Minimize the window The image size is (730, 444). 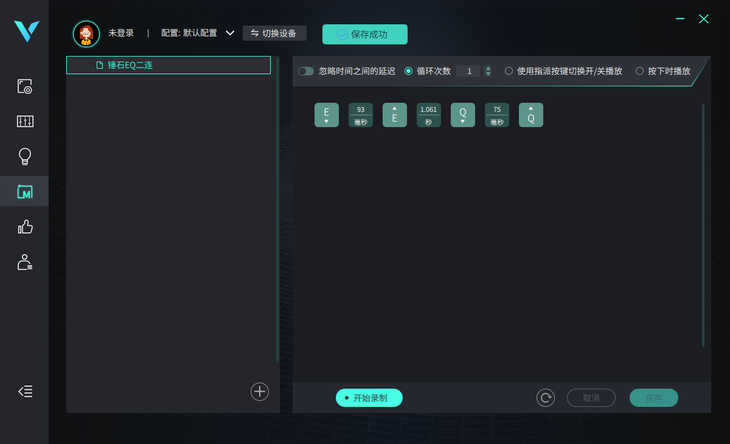click(680, 19)
